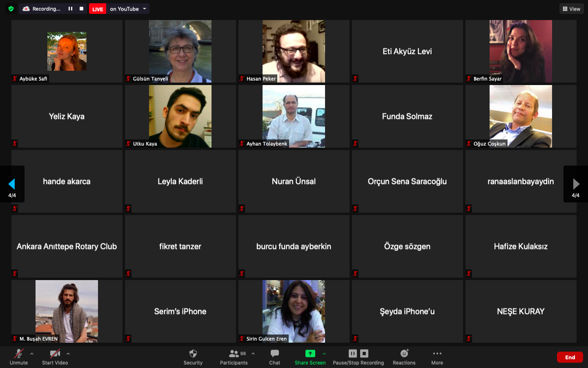Select Şeyda iPhone'u participant tile
This screenshot has width=588, height=368.
(408, 311)
